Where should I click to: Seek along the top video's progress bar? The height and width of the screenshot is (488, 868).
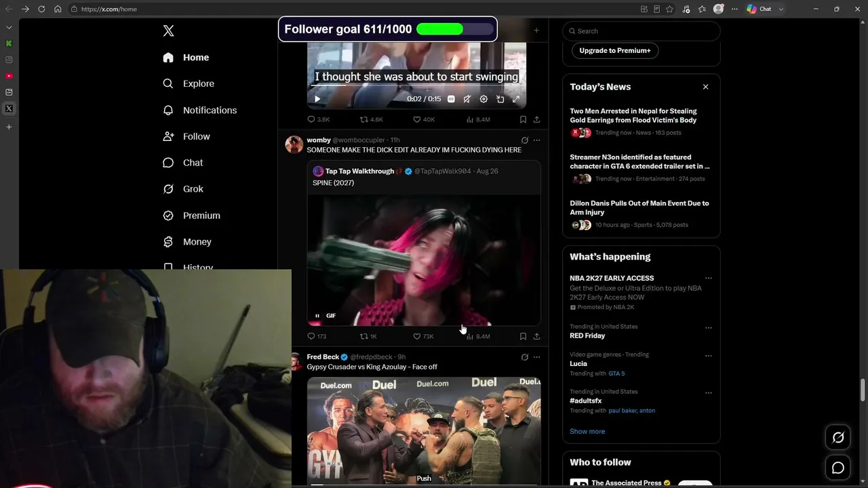tap(416, 86)
